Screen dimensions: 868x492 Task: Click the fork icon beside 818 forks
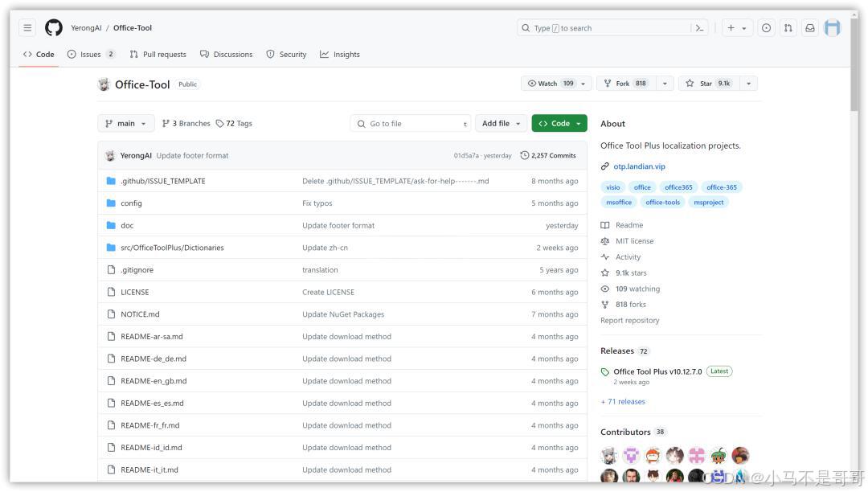[x=605, y=305]
